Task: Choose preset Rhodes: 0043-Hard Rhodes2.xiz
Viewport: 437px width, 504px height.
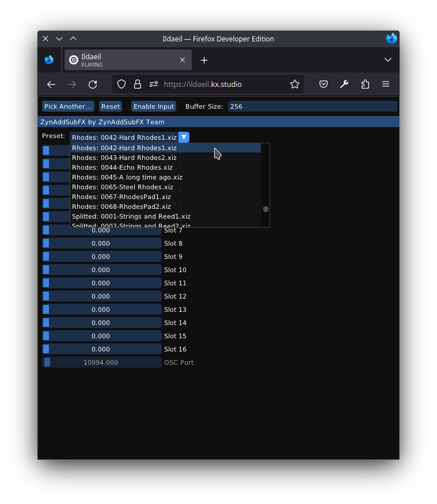Action: pos(166,158)
